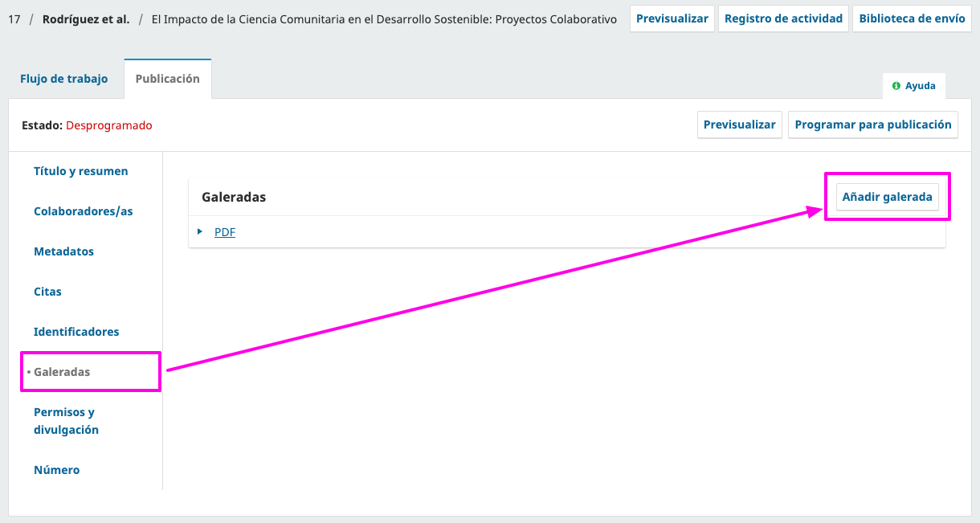The height and width of the screenshot is (523, 980).
Task: Go to the Número section
Action: click(56, 470)
